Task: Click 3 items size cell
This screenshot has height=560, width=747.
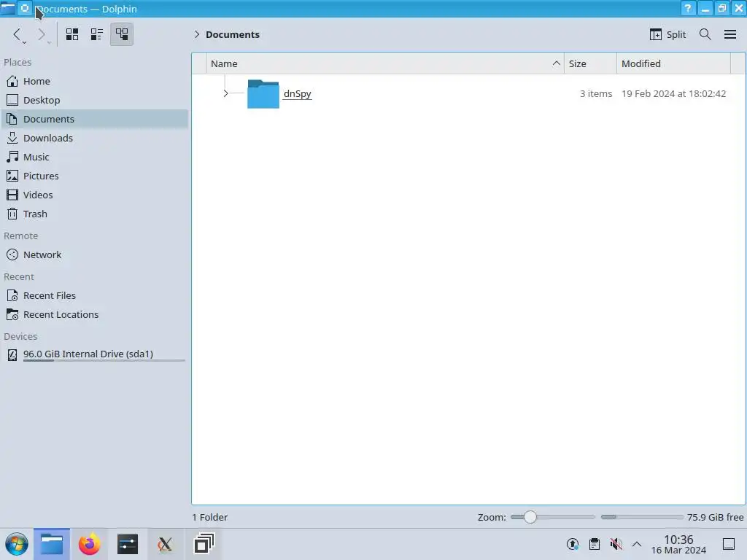Action: [595, 93]
